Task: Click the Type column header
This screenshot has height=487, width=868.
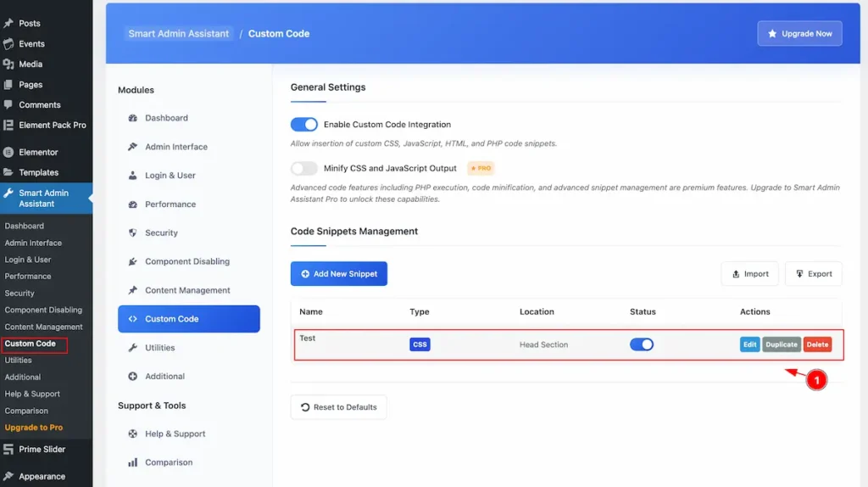Action: coord(419,312)
